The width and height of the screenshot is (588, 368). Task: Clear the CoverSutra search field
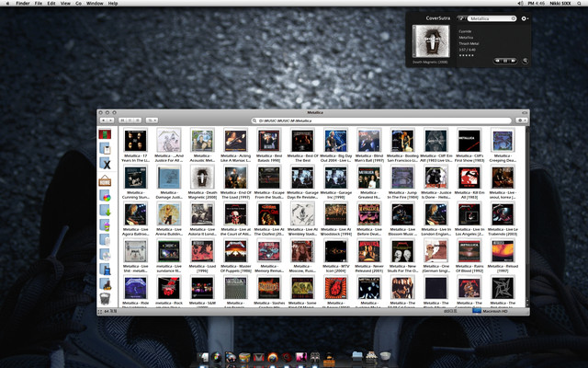[x=514, y=18]
